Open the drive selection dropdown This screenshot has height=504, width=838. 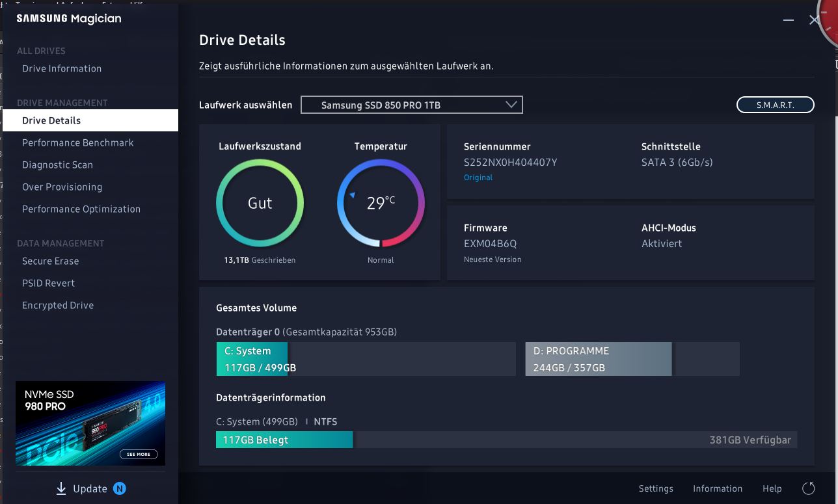tap(411, 105)
